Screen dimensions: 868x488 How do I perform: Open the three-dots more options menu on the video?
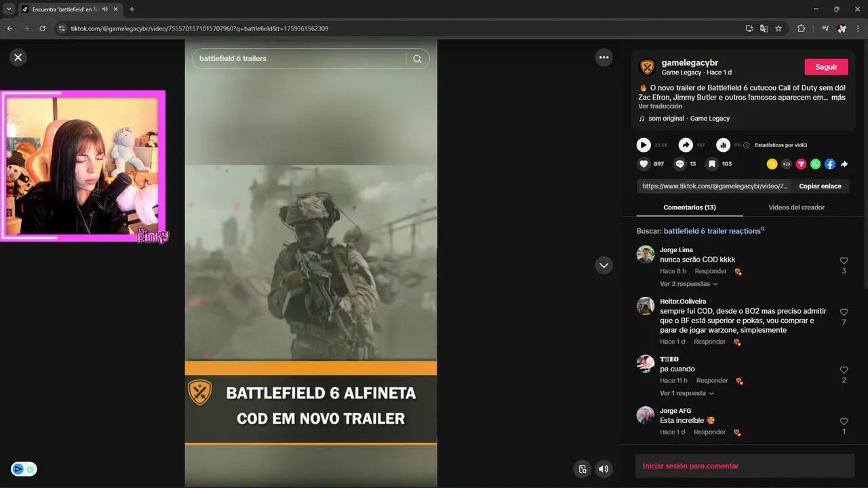click(604, 58)
